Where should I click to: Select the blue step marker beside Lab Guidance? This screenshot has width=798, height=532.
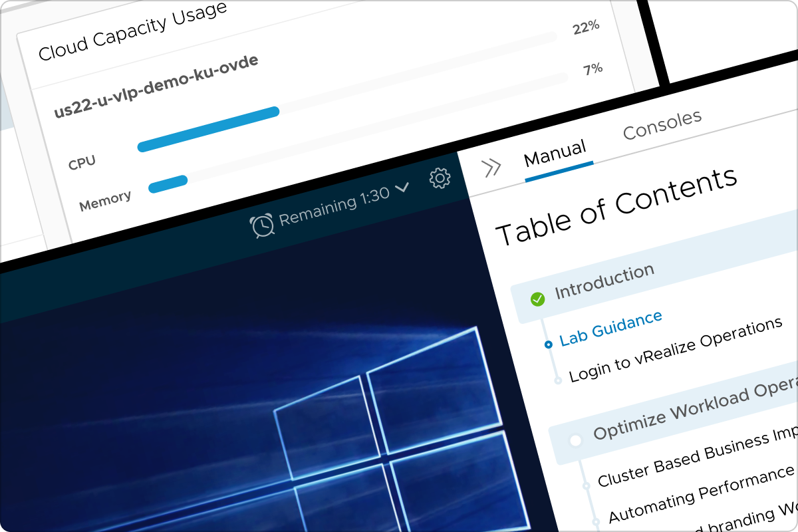[x=548, y=344]
